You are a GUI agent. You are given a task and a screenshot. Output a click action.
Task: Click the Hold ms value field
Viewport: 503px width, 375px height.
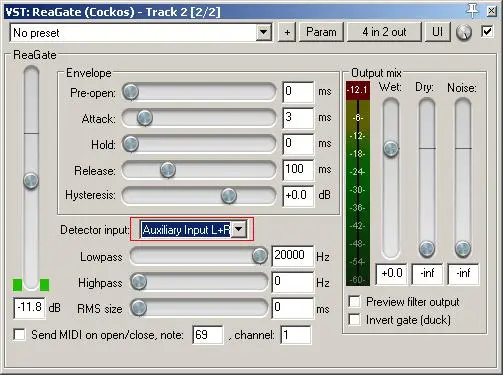[x=298, y=144]
